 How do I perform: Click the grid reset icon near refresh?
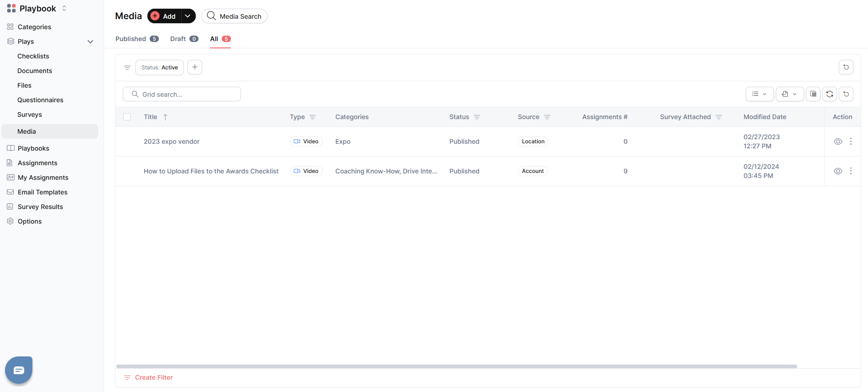tap(846, 94)
